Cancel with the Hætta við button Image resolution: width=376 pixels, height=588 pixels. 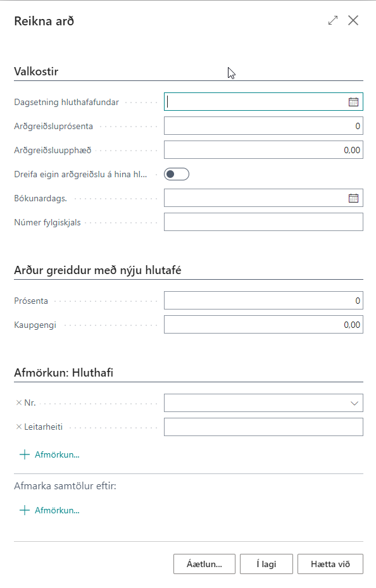(x=330, y=564)
